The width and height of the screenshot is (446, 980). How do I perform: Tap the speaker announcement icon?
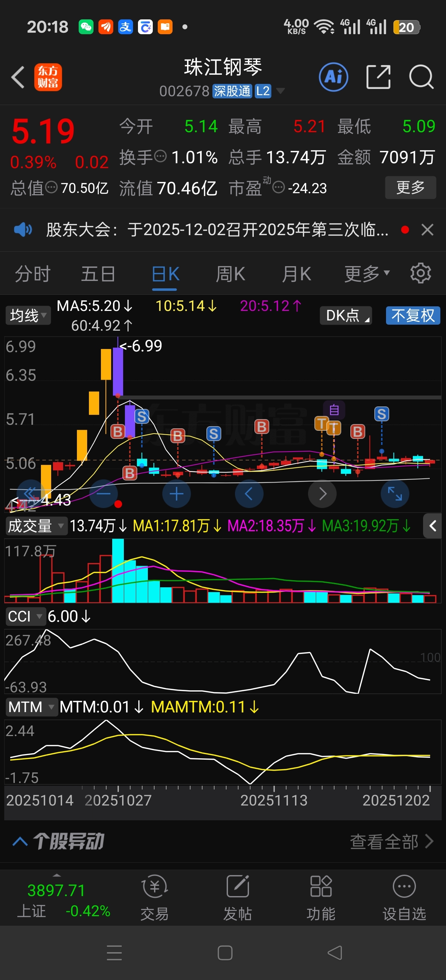pyautogui.click(x=23, y=230)
